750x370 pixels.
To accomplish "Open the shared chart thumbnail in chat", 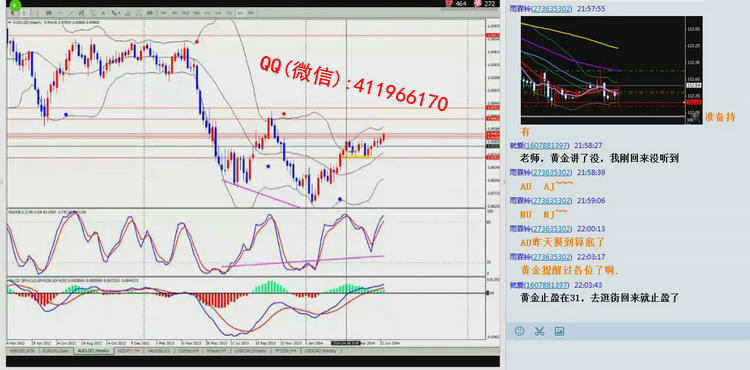I will [612, 70].
